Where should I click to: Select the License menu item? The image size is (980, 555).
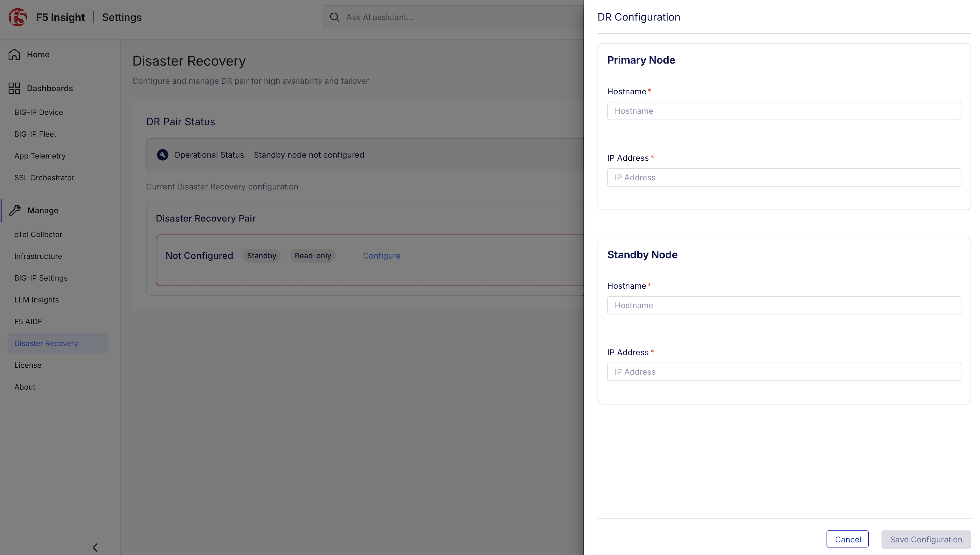tap(28, 365)
